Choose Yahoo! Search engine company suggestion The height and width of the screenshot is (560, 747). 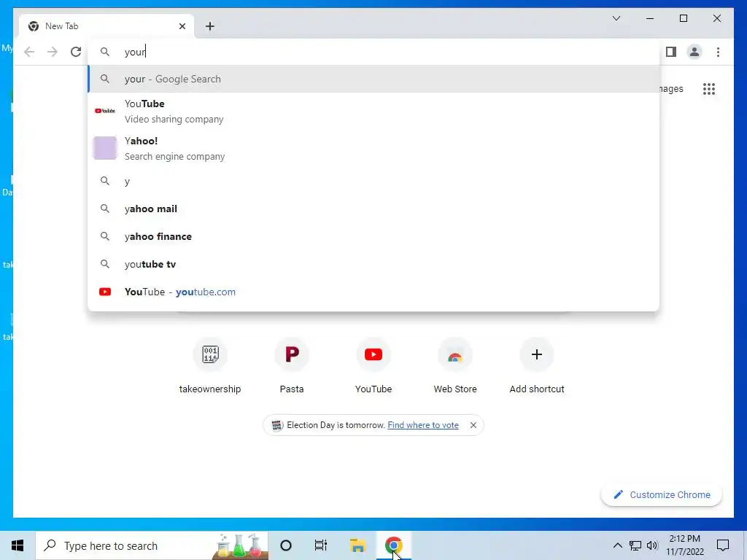pos(373,149)
